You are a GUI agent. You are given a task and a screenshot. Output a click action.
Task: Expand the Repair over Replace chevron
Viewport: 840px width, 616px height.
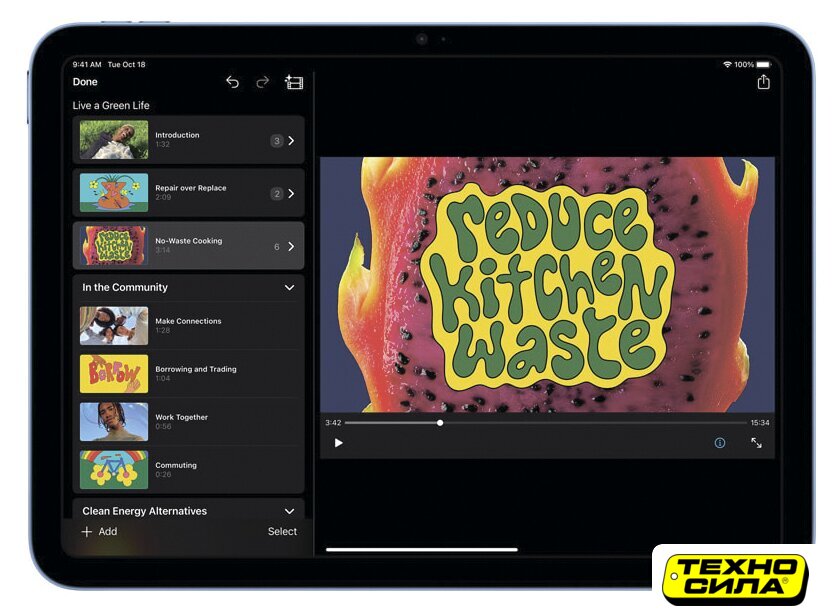291,194
